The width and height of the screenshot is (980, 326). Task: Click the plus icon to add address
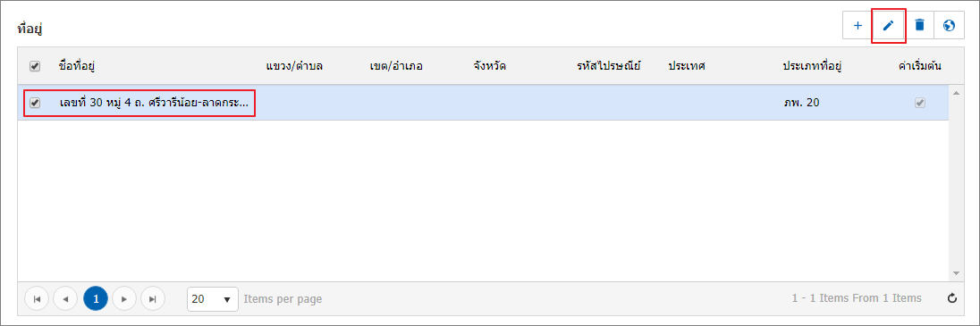click(x=857, y=26)
